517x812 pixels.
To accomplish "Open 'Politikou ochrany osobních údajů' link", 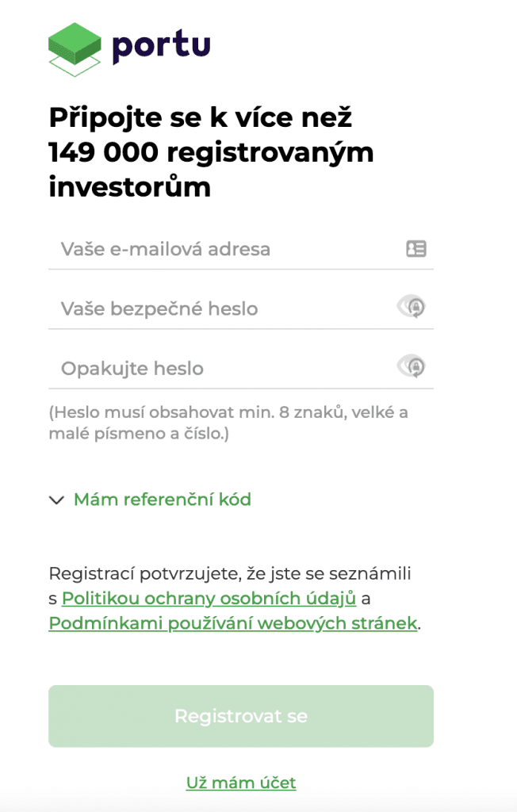I will pyautogui.click(x=209, y=598).
